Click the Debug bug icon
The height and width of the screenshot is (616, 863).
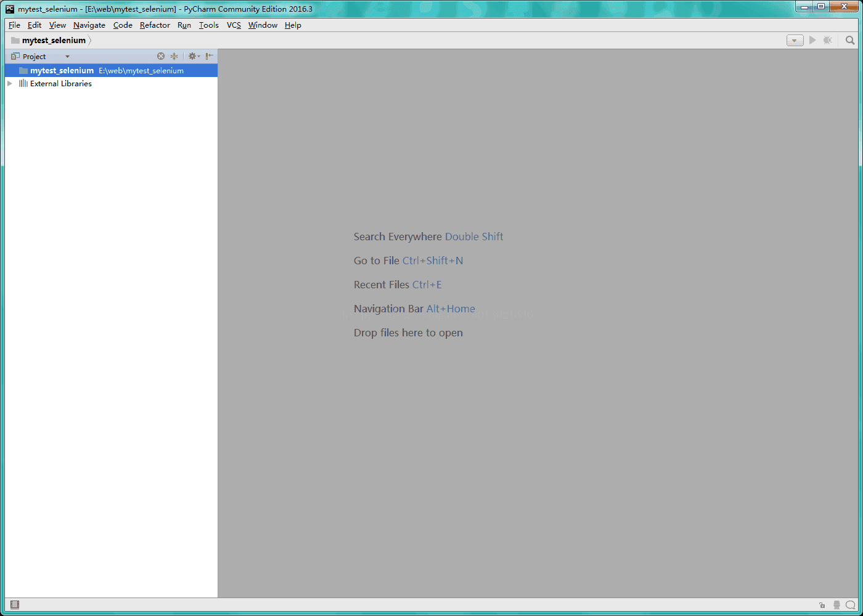point(828,40)
